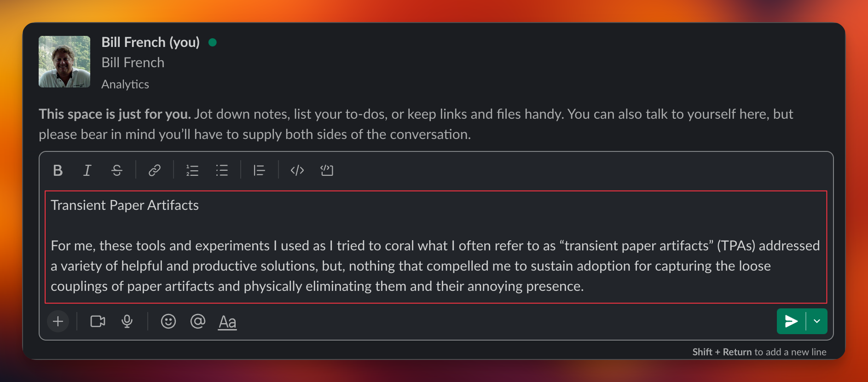Hide formatting toolbar using Aa
This screenshot has height=382, width=868.
[227, 321]
